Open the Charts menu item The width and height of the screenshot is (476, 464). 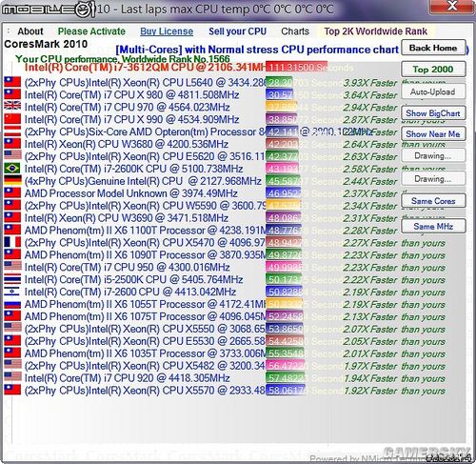point(295,31)
